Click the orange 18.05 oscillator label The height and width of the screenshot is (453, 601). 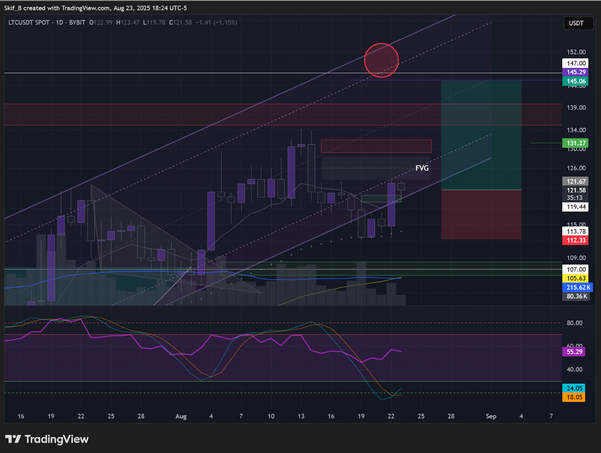575,397
